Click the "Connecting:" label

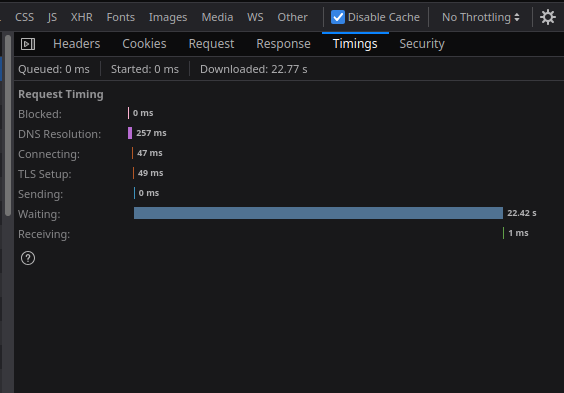pyautogui.click(x=49, y=154)
